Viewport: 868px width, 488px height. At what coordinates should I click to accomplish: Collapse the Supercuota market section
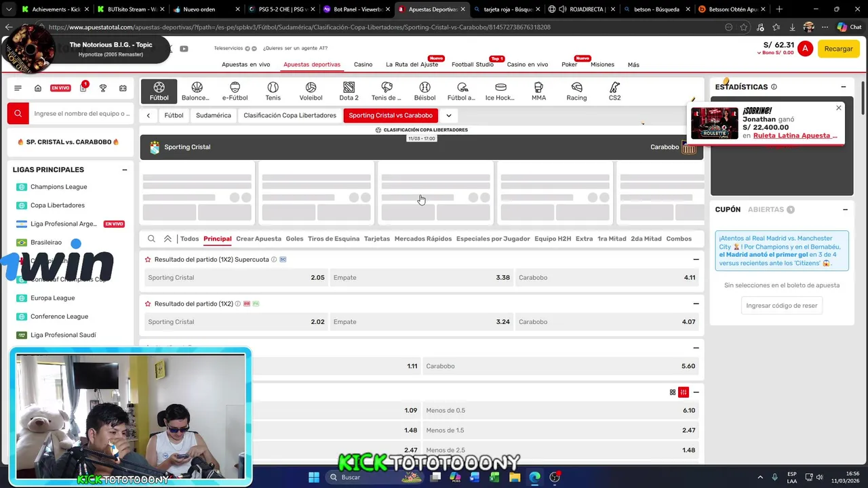click(x=696, y=260)
